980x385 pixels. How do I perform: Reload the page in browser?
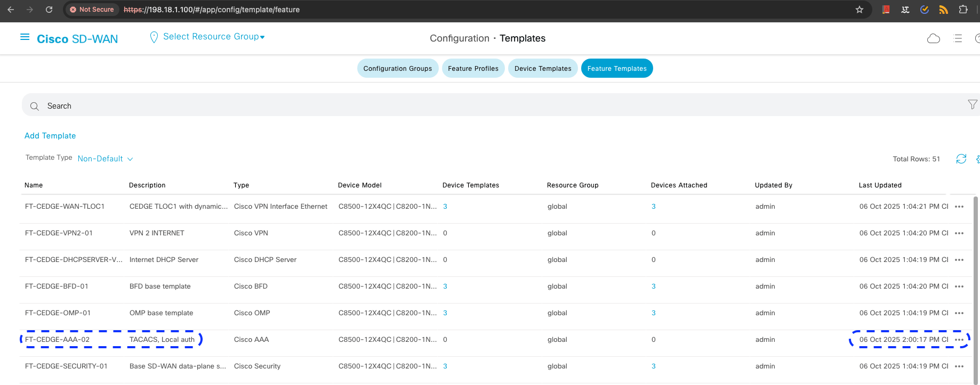(49, 10)
